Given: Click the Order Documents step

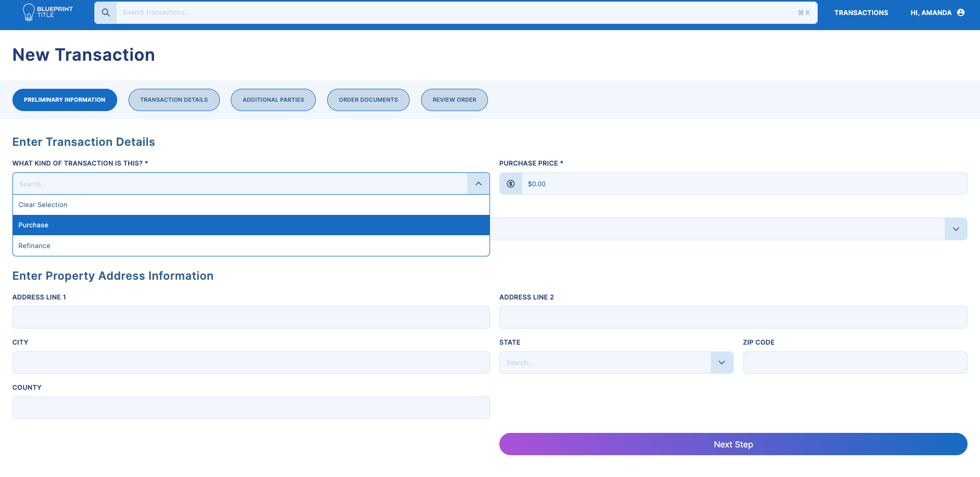Looking at the screenshot, I should point(368,100).
